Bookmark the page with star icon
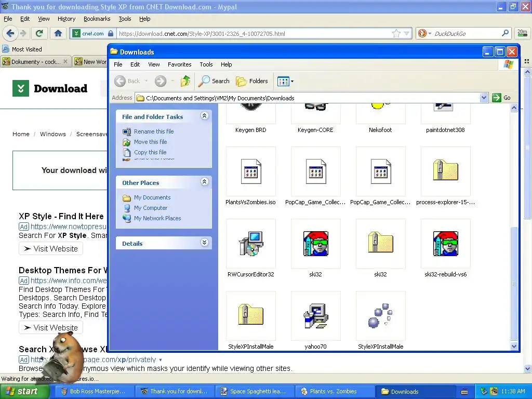 point(396,33)
